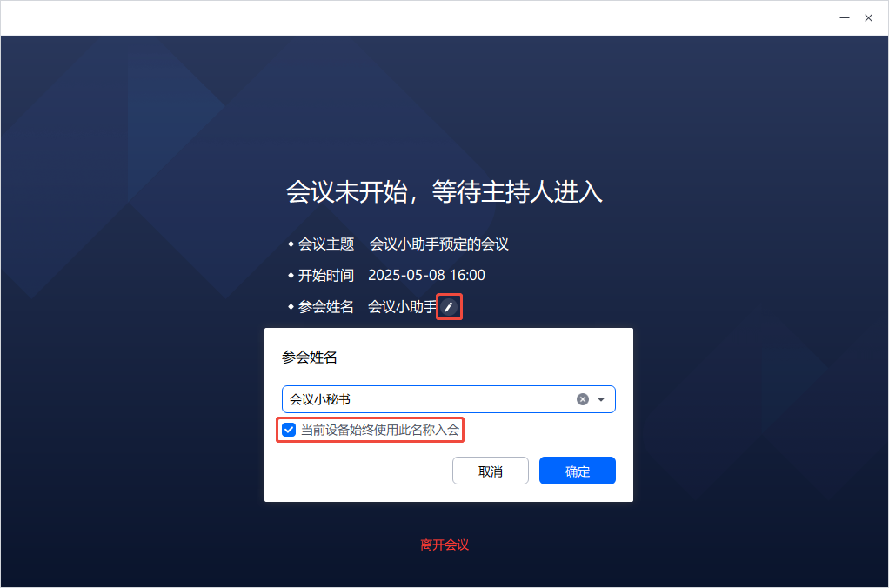Click the 开始时间 label
Screen dimensions: 889x588
(326, 275)
